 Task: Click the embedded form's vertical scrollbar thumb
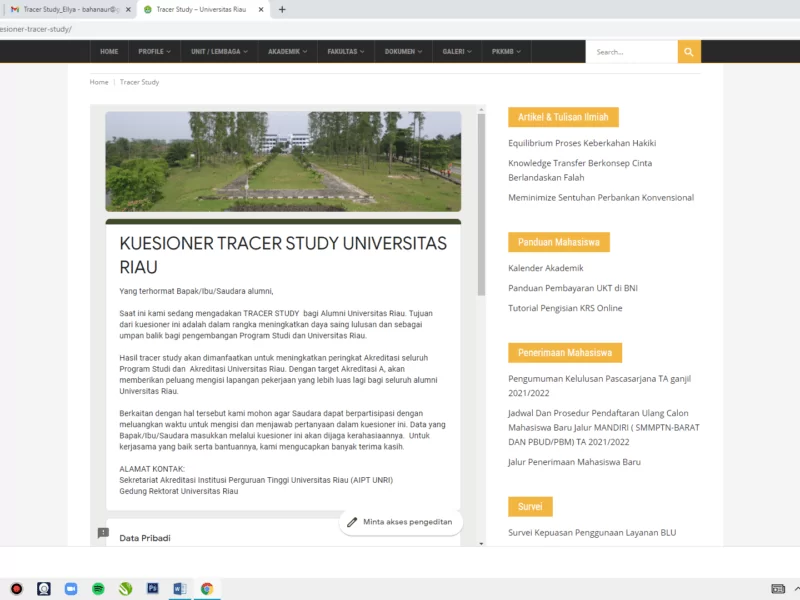click(481, 205)
